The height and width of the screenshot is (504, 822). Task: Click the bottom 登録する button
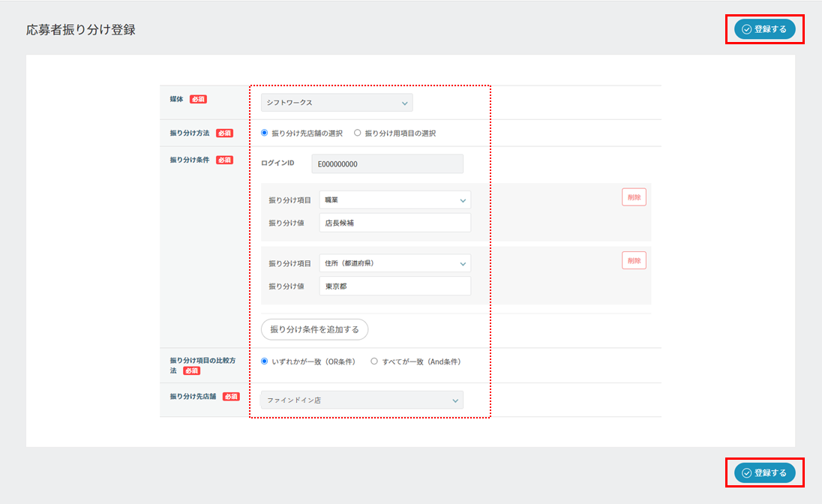(764, 472)
